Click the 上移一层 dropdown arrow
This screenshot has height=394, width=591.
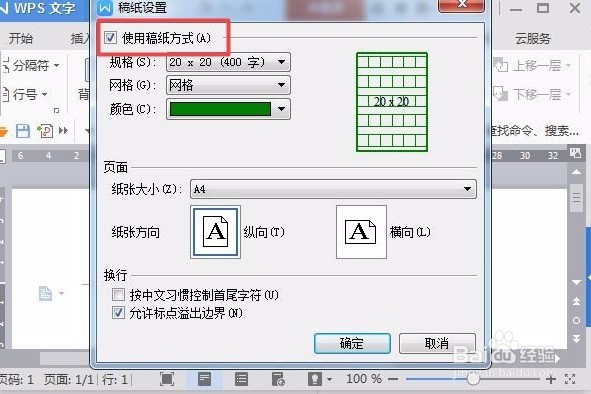(568, 66)
